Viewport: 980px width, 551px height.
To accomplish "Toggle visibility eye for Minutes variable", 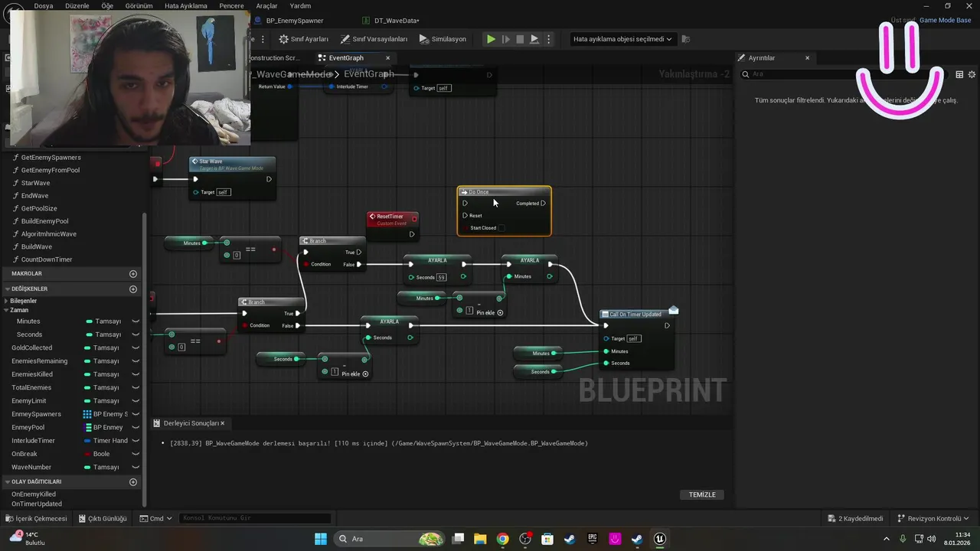I will pos(136,321).
